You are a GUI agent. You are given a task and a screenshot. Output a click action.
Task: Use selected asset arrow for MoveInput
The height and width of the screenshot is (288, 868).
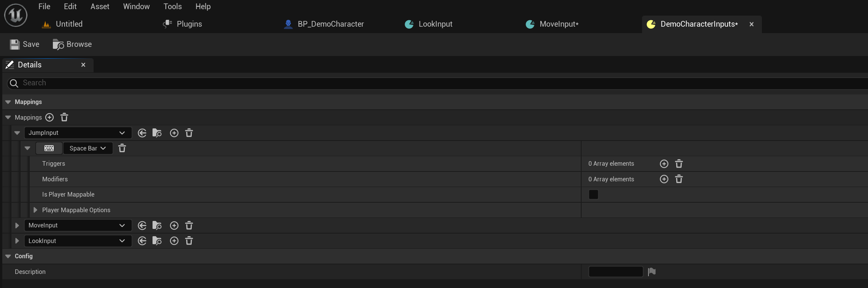[142, 226]
